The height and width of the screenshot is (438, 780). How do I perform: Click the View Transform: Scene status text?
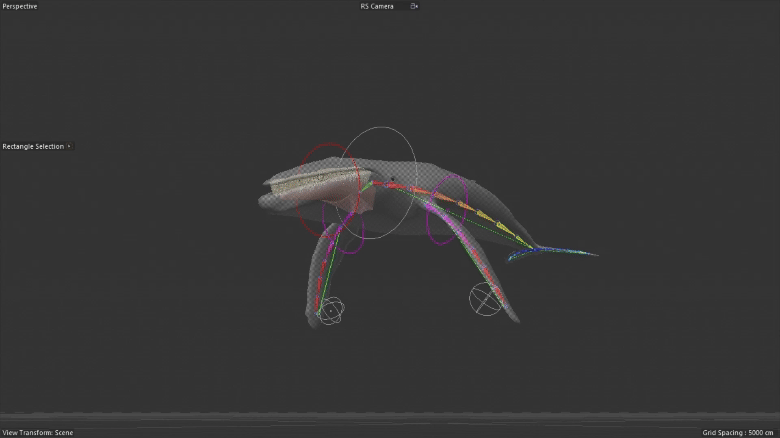pyautogui.click(x=38, y=433)
